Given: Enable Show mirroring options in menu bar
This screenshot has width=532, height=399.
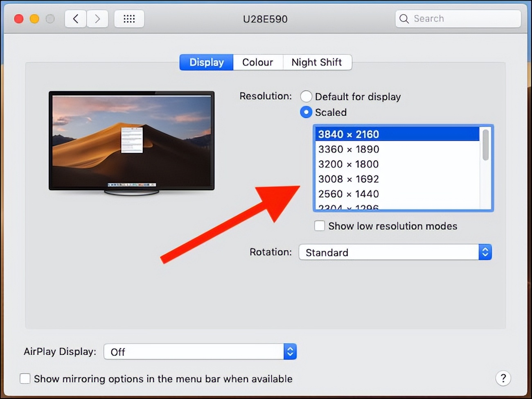Looking at the screenshot, I should (x=25, y=379).
